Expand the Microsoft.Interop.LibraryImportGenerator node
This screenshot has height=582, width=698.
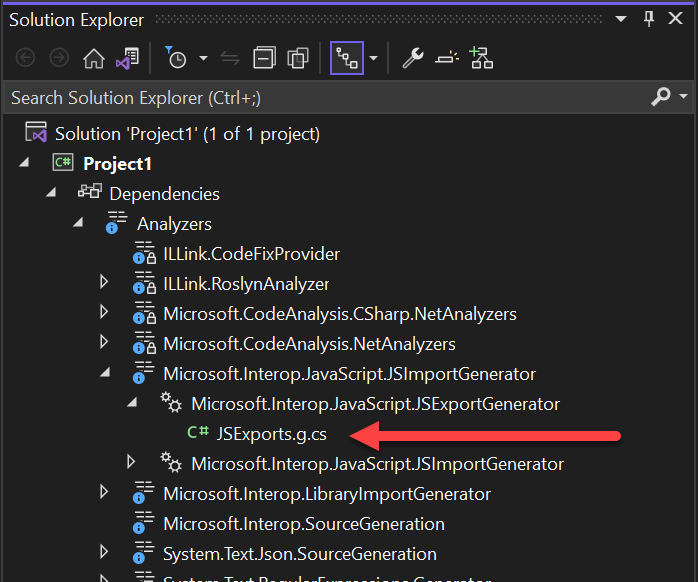(104, 493)
